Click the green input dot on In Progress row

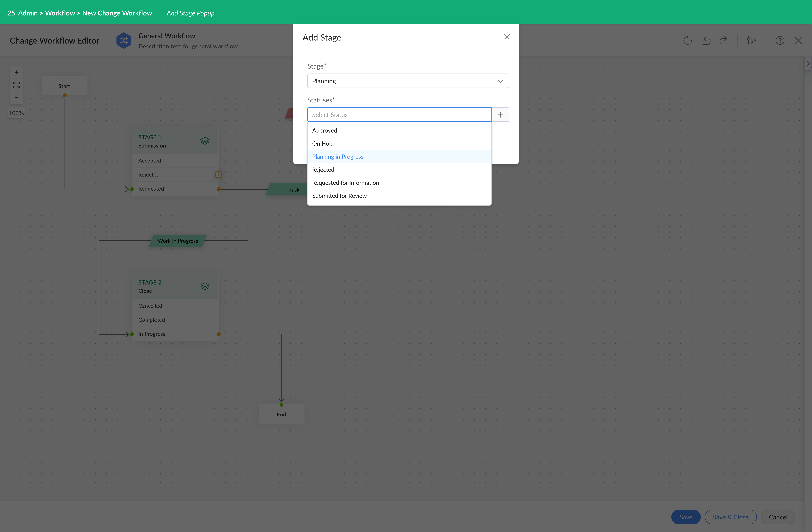(x=132, y=334)
